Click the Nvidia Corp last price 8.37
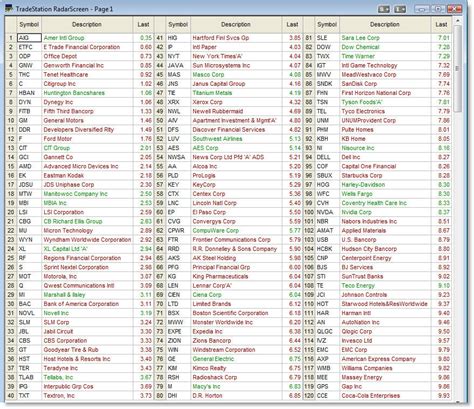The image size is (474, 409). tap(444, 212)
